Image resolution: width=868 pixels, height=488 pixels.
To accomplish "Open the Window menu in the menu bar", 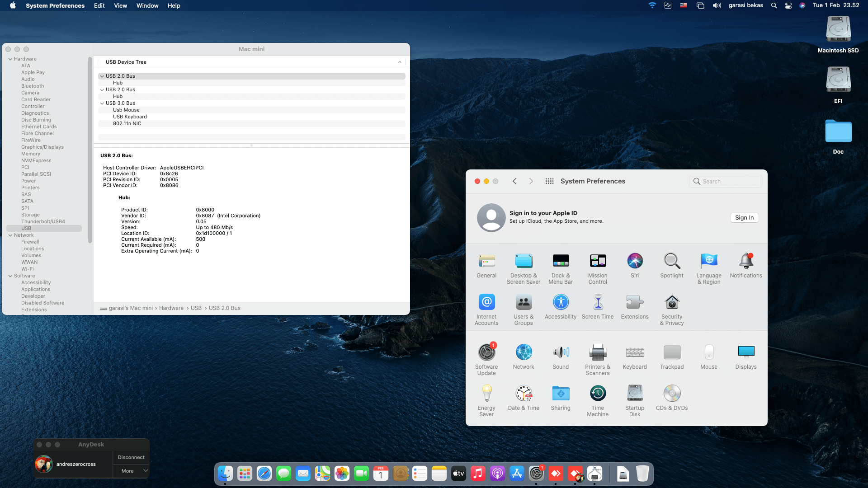I will tap(147, 5).
